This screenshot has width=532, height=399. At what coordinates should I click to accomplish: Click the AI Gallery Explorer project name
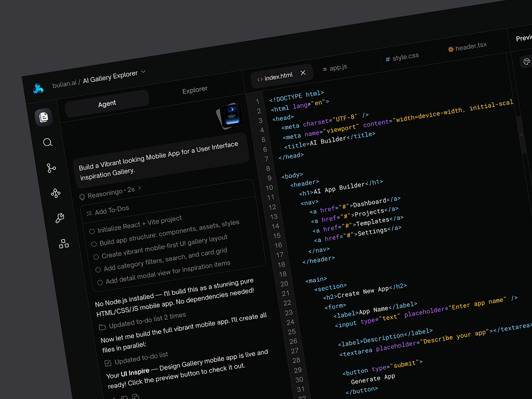110,76
